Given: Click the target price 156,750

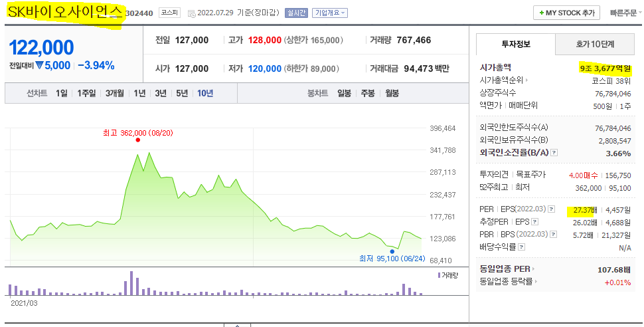Looking at the screenshot, I should click(x=618, y=175).
